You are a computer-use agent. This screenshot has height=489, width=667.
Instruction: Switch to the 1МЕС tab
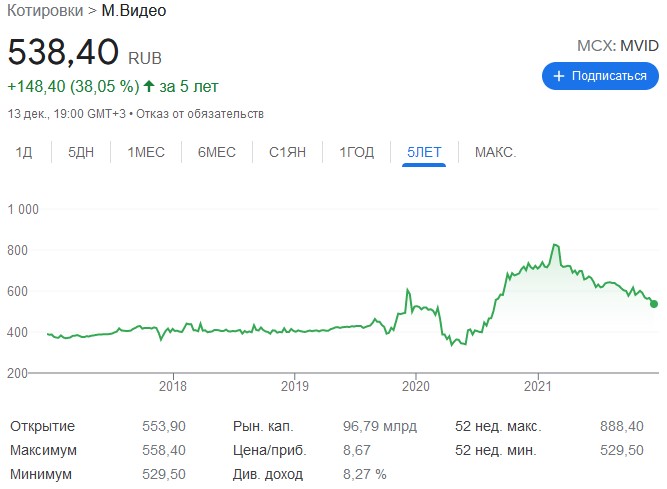(146, 152)
